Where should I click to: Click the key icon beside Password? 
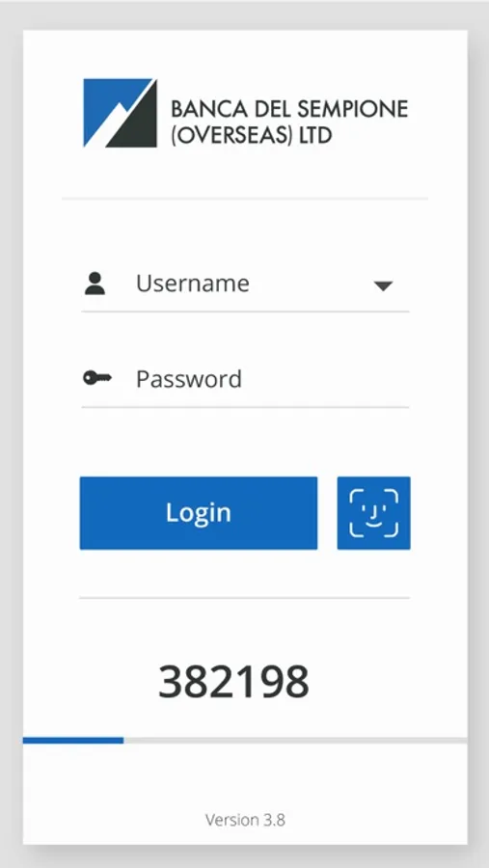96,379
